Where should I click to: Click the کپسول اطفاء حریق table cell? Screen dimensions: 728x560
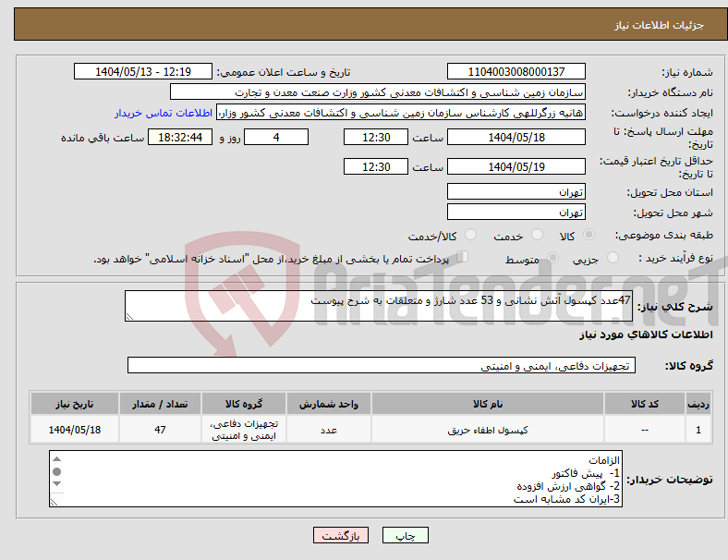tap(488, 430)
